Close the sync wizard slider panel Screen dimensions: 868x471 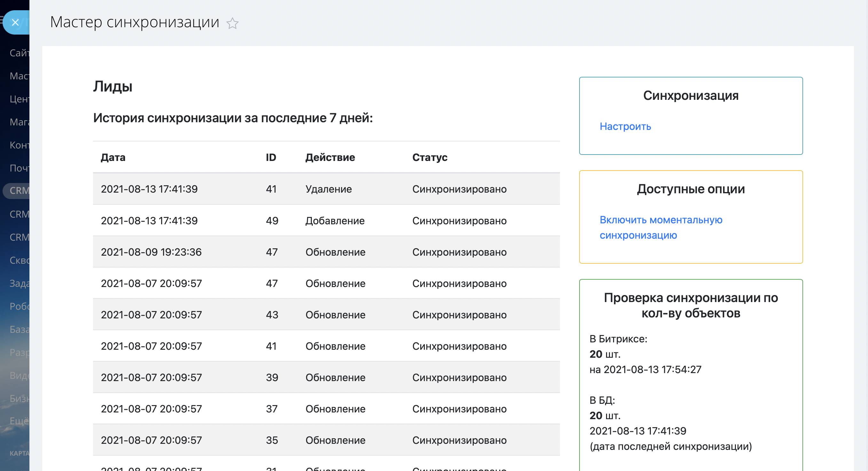tap(15, 23)
